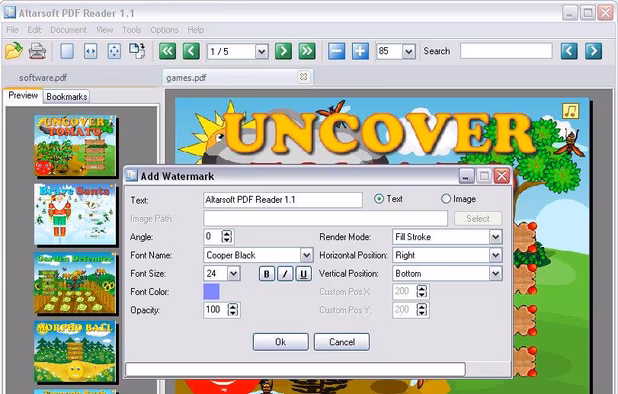Click the watermark Text input field

click(283, 200)
